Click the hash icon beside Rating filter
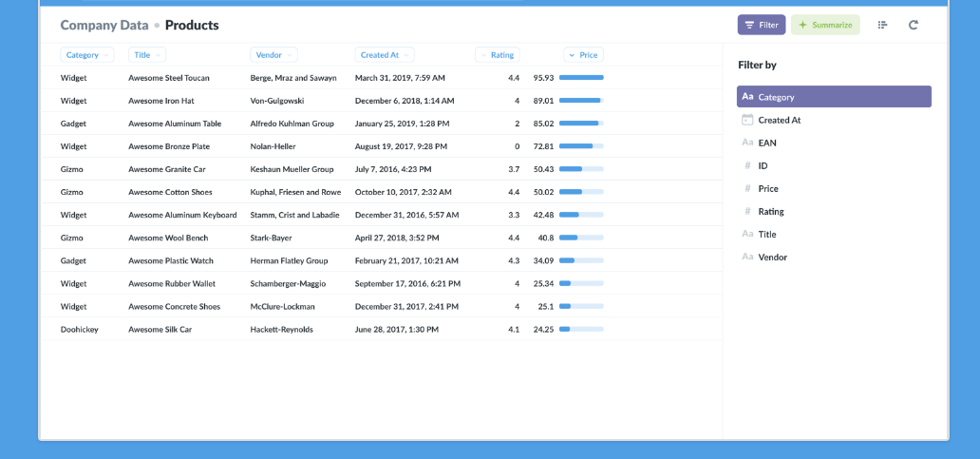Screen dimensions: 980x459 click(x=747, y=211)
